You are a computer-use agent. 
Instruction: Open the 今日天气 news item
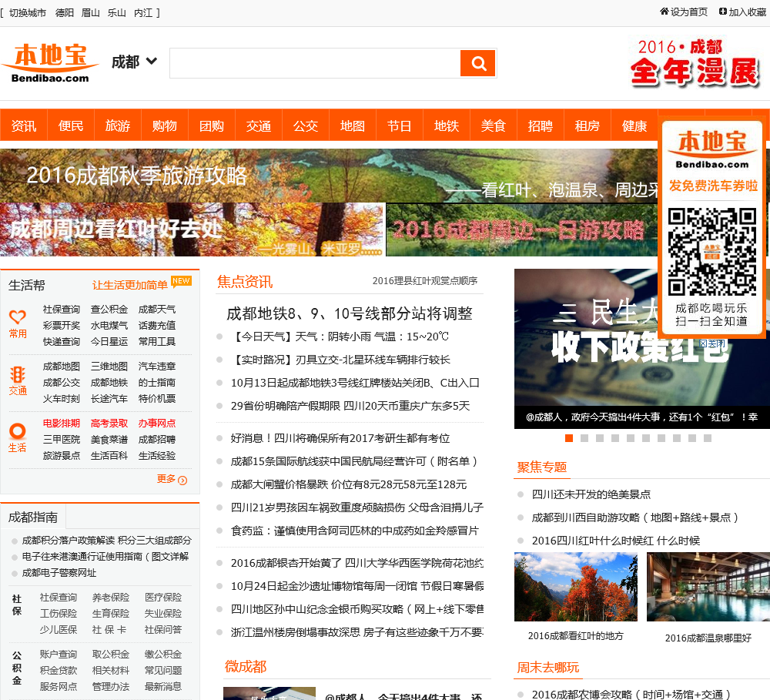[x=340, y=337]
